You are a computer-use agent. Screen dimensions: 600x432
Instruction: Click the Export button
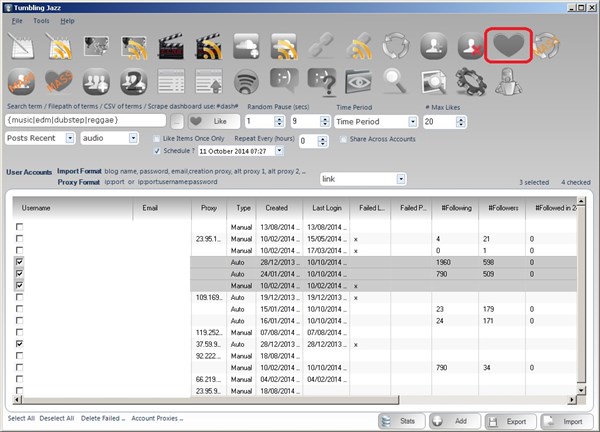click(x=510, y=421)
